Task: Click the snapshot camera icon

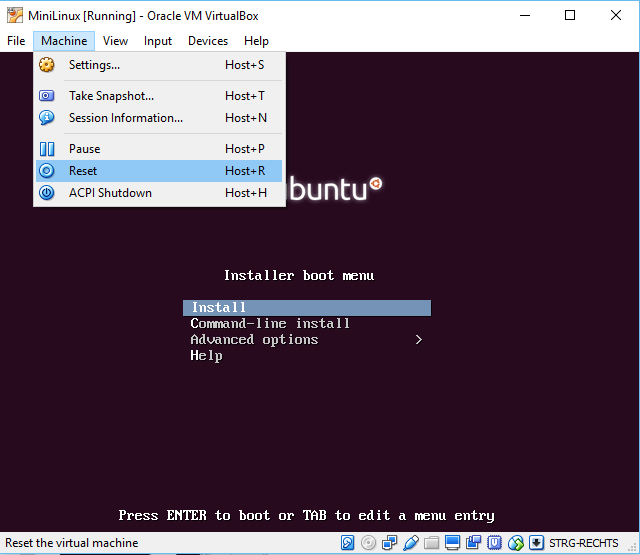Action: [x=47, y=96]
